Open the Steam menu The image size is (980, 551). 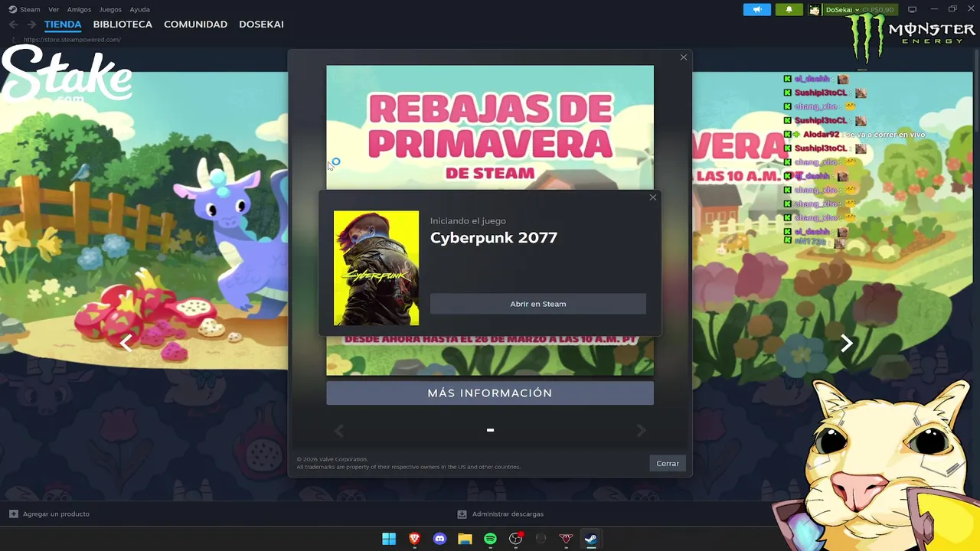coord(30,9)
